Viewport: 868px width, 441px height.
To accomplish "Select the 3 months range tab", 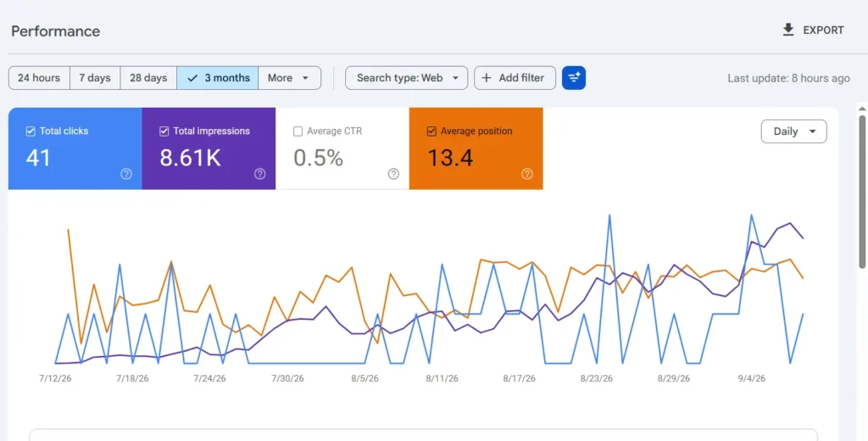I will point(218,78).
